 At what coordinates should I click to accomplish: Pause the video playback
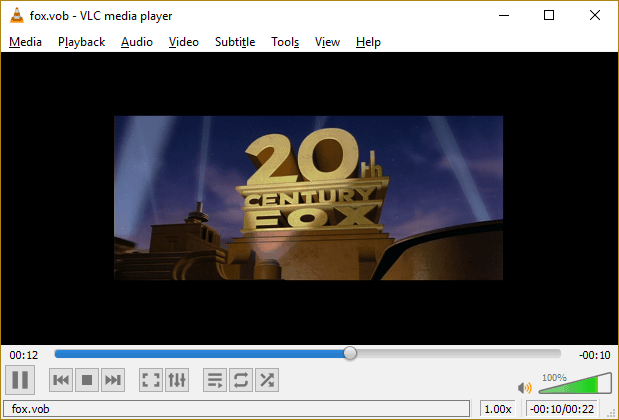click(20, 380)
